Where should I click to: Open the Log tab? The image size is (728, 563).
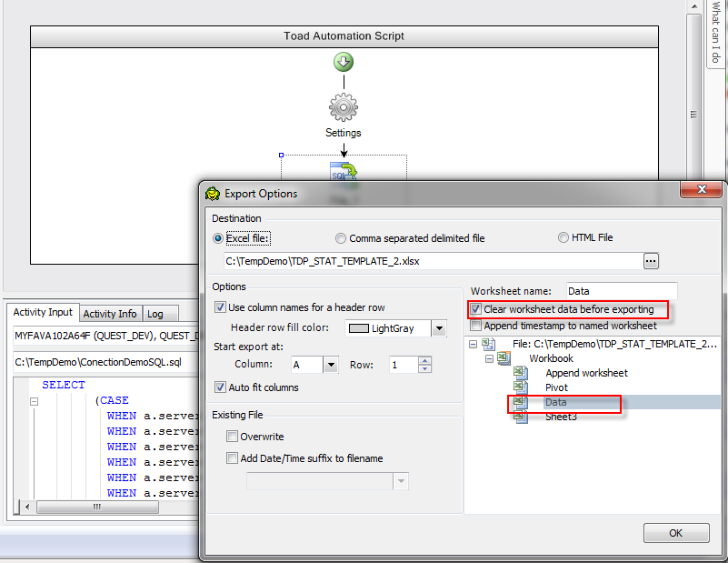click(155, 314)
